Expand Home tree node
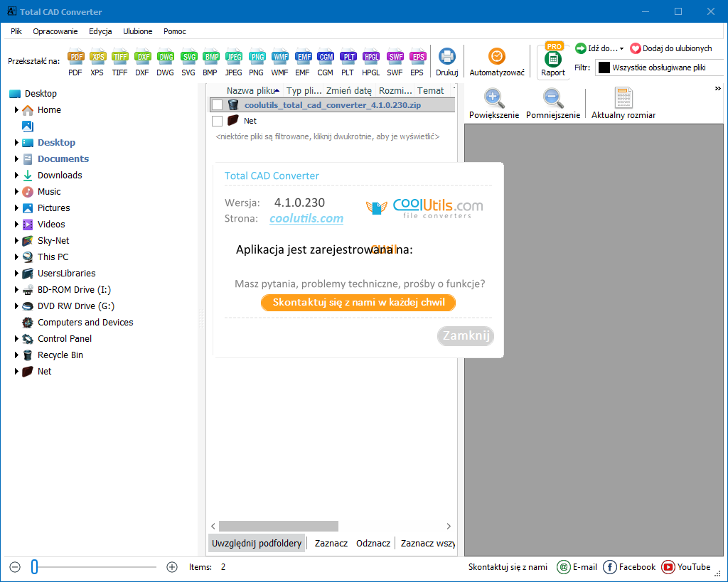The width and height of the screenshot is (728, 582). click(x=17, y=110)
